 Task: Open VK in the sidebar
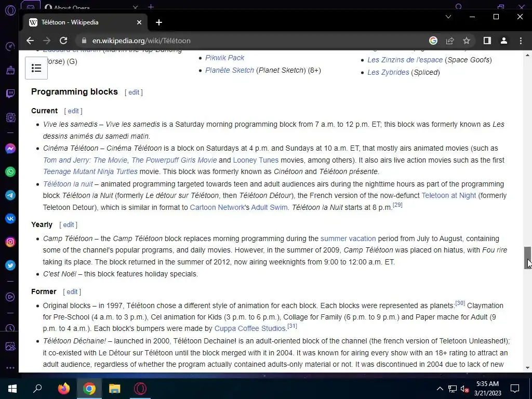(10, 219)
